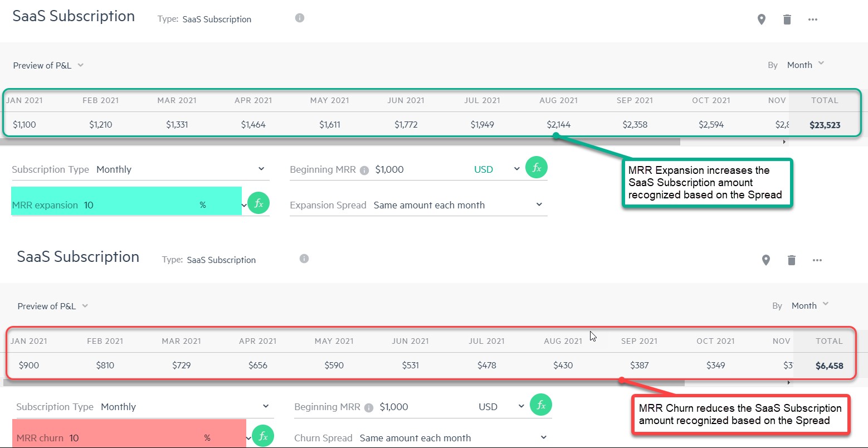The image size is (868, 448).
Task: Click the MRR churn percentage value field
Action: click(x=134, y=438)
